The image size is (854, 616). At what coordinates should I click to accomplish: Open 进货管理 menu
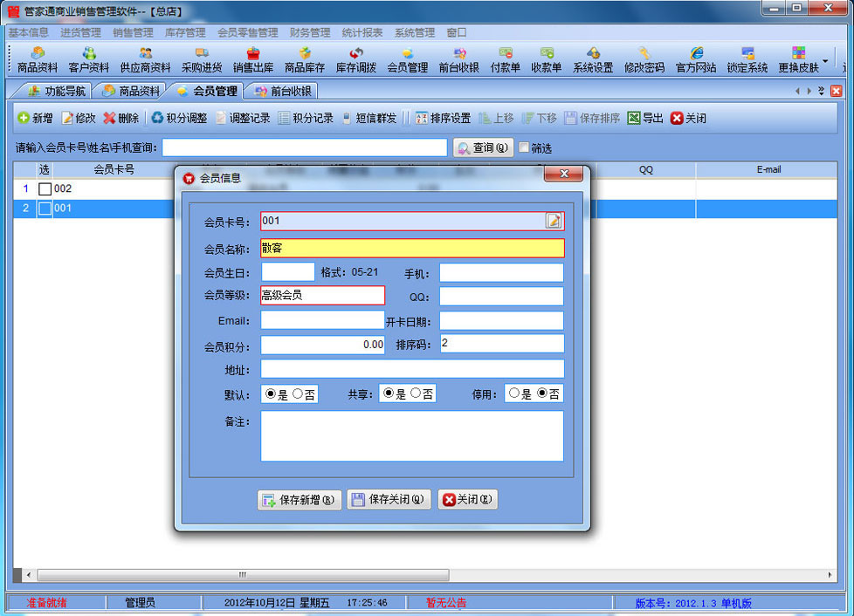click(80, 32)
